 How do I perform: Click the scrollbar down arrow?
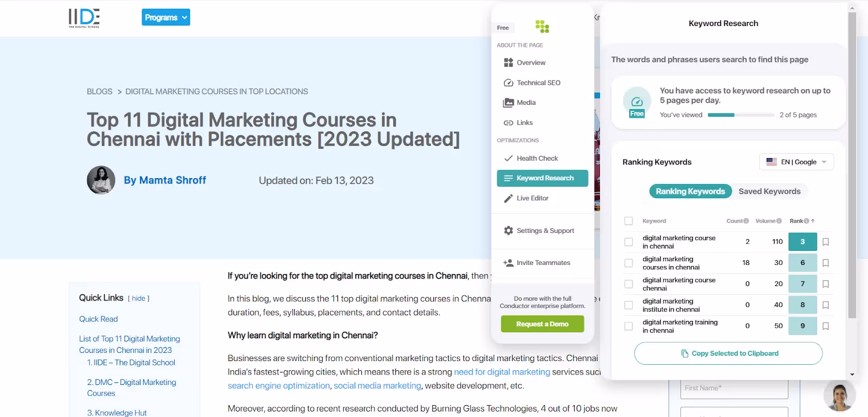(x=852, y=375)
